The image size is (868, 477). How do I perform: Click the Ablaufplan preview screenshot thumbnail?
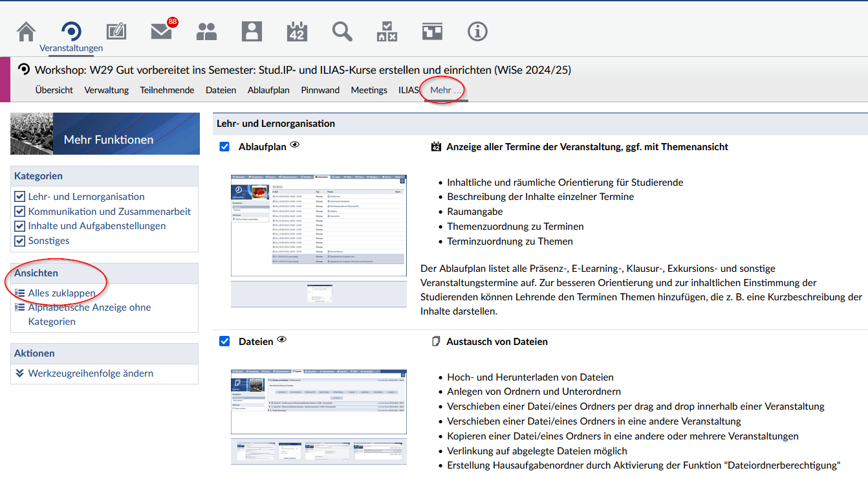(x=319, y=225)
